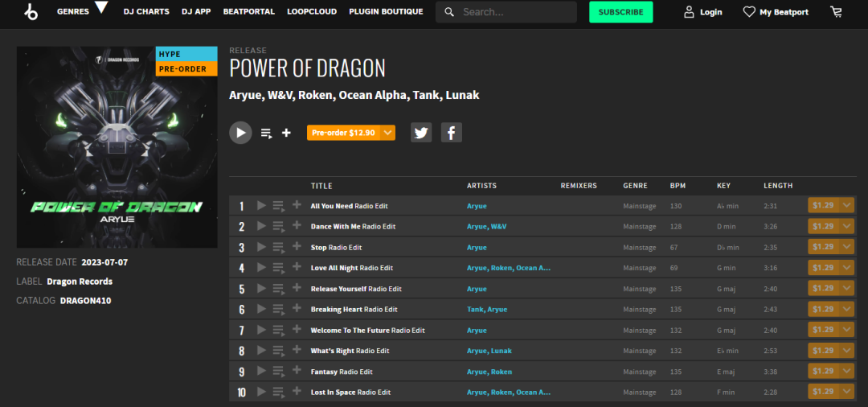Open My Beatport with heart icon

click(776, 11)
